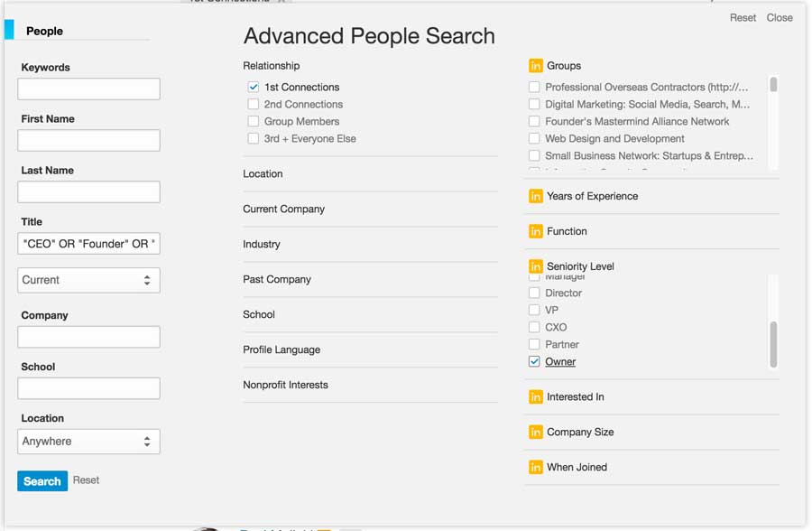This screenshot has height=531, width=812.
Task: Click Reset link at top right
Action: coord(743,18)
